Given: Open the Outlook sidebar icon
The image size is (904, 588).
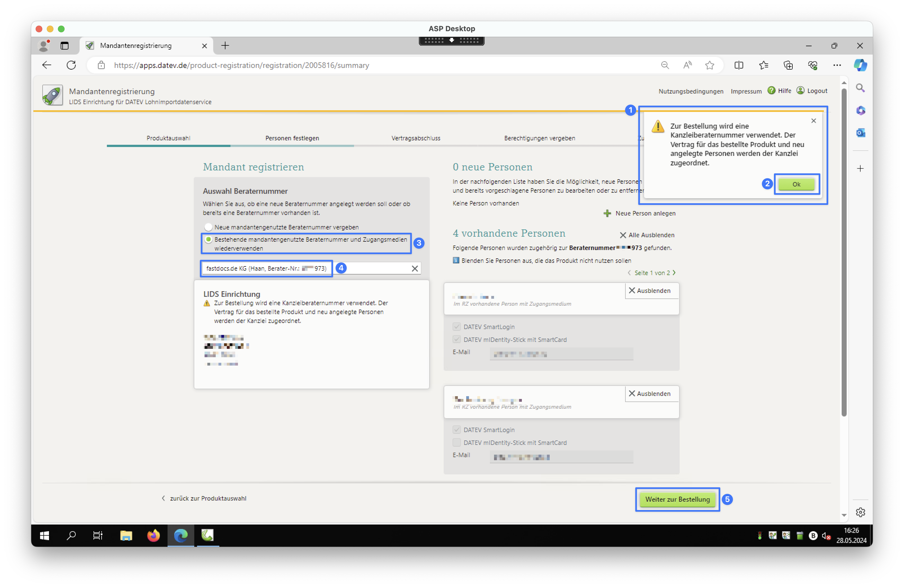Looking at the screenshot, I should point(860,133).
